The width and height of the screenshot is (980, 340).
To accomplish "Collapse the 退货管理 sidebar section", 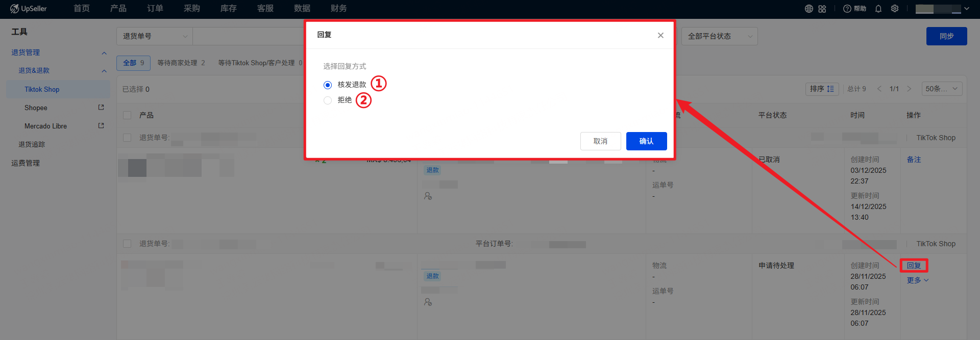I will tap(104, 53).
